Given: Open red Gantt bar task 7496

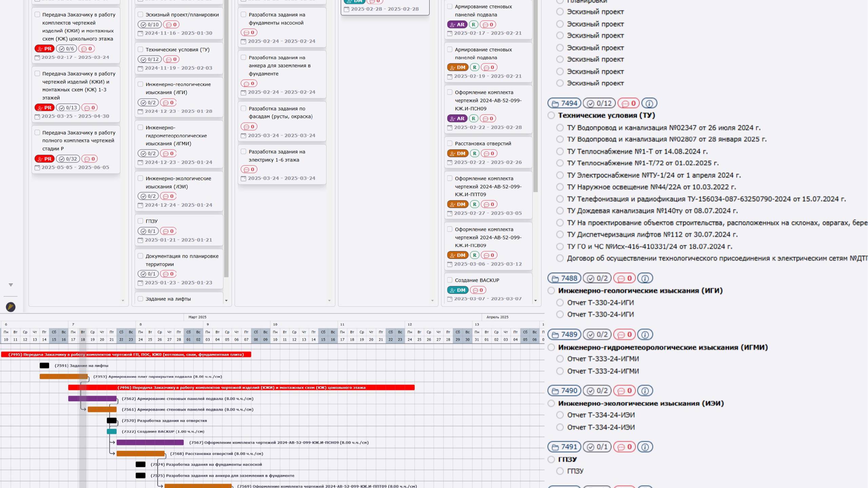Looking at the screenshot, I should (x=241, y=388).
